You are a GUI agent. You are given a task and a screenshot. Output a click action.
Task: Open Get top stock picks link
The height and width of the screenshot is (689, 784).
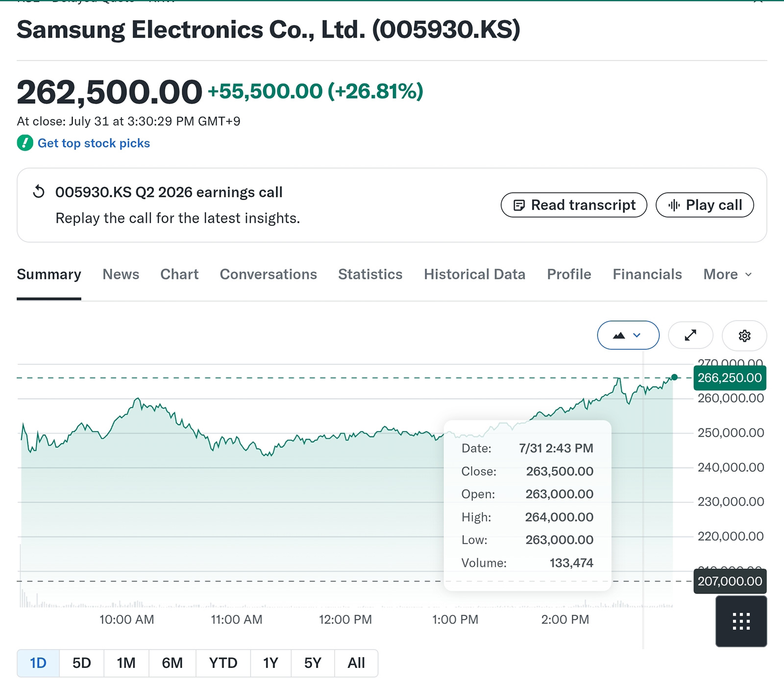(94, 143)
